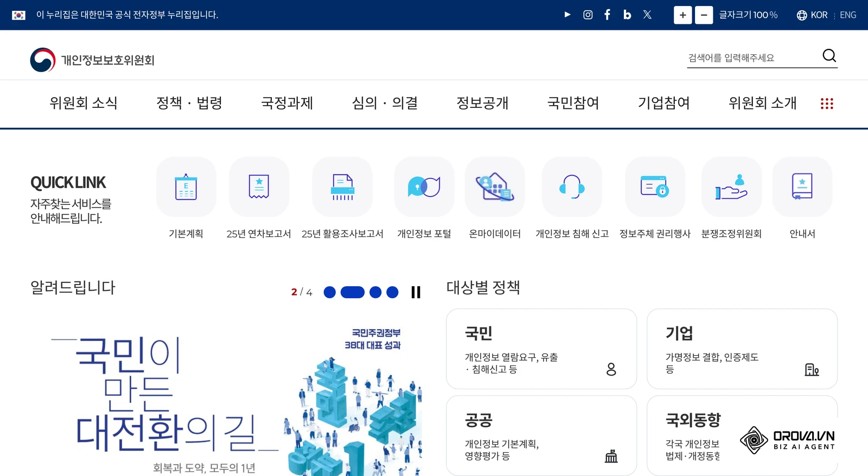Open the 개인정보 포털 quick link icon

[x=424, y=187]
